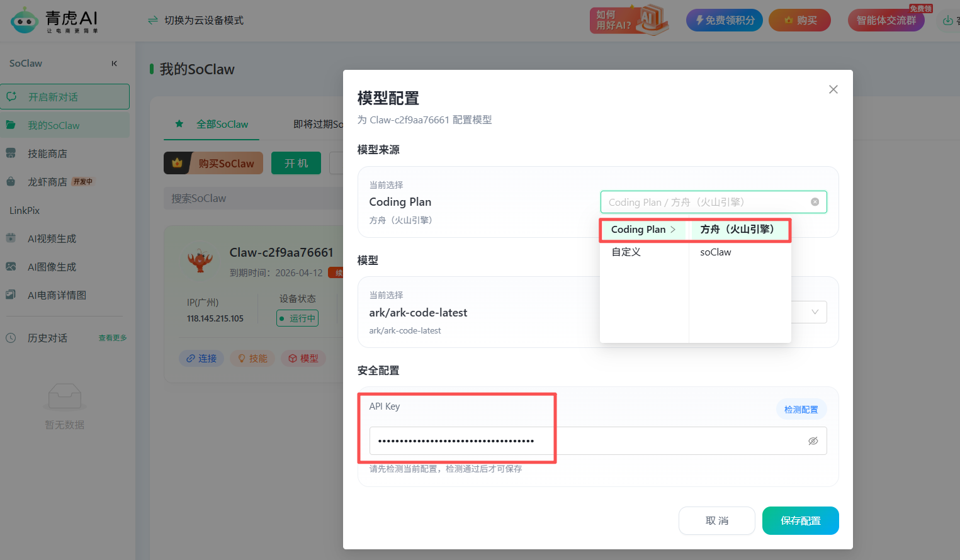Click 免费领积分 button
Image resolution: width=960 pixels, height=560 pixels.
point(725,20)
